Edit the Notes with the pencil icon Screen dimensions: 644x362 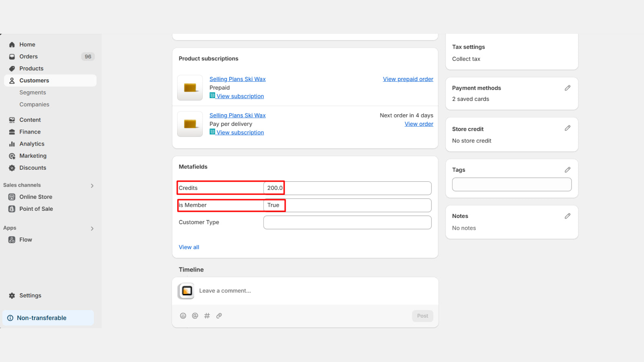coord(568,216)
